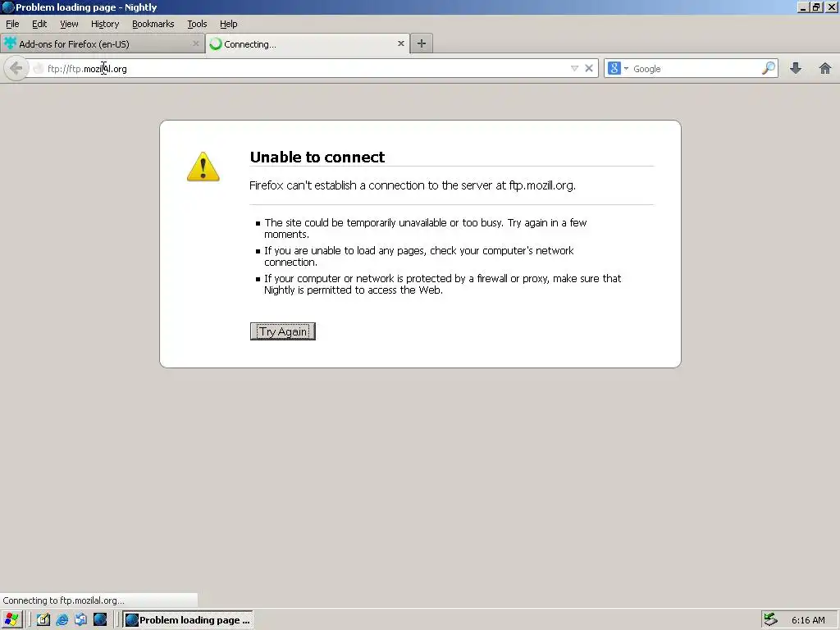
Task: Launch Nightly globe from quick launch
Action: click(100, 620)
